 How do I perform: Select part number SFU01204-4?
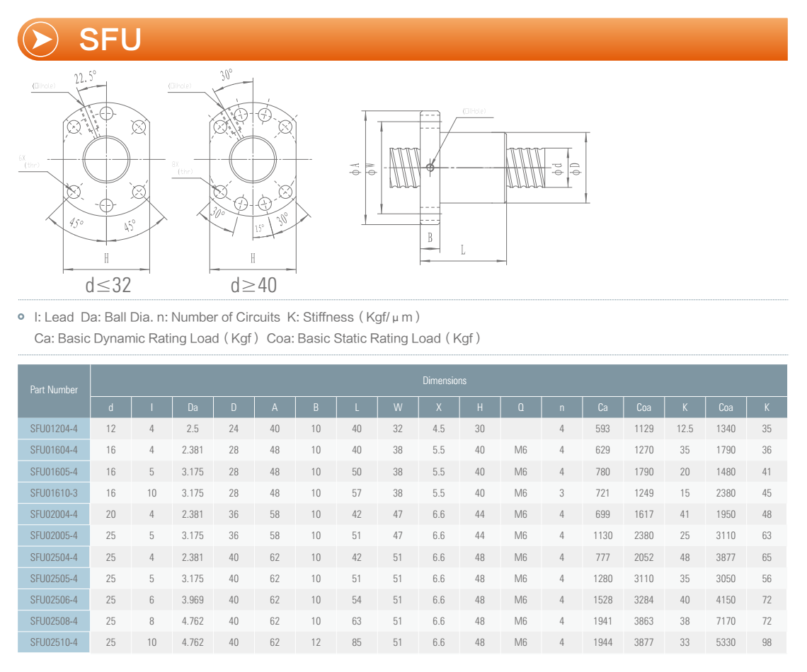[x=54, y=429]
